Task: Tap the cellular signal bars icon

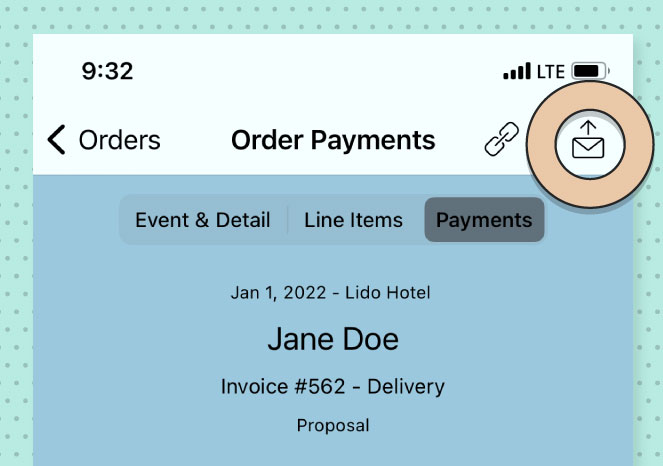Action: click(517, 71)
